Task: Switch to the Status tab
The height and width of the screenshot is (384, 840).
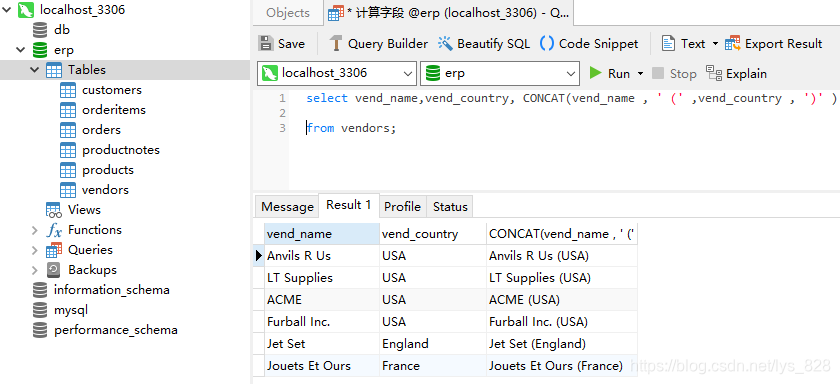Action: click(x=450, y=206)
